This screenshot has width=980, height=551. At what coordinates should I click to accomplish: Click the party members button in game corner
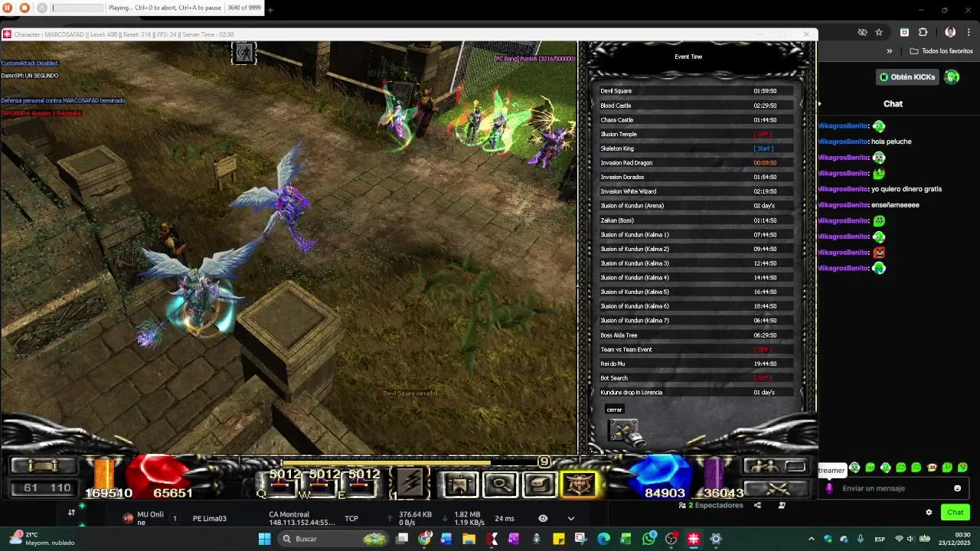[775, 466]
